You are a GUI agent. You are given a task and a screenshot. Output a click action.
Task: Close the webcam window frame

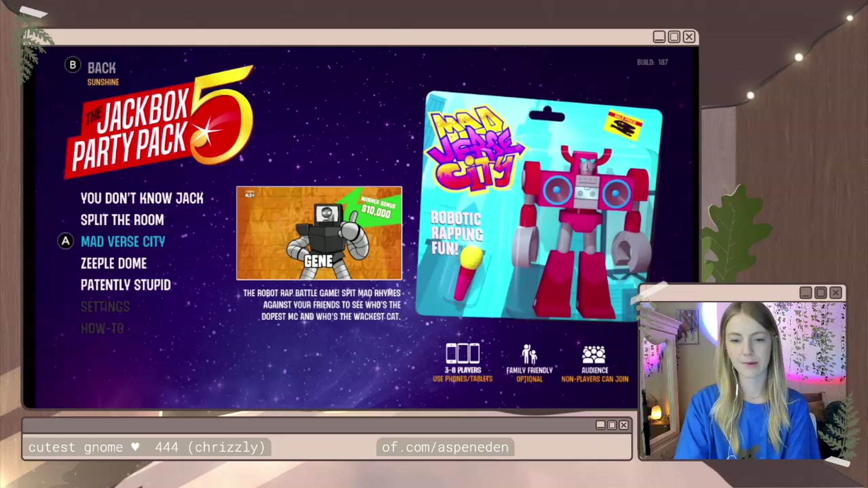click(x=835, y=293)
